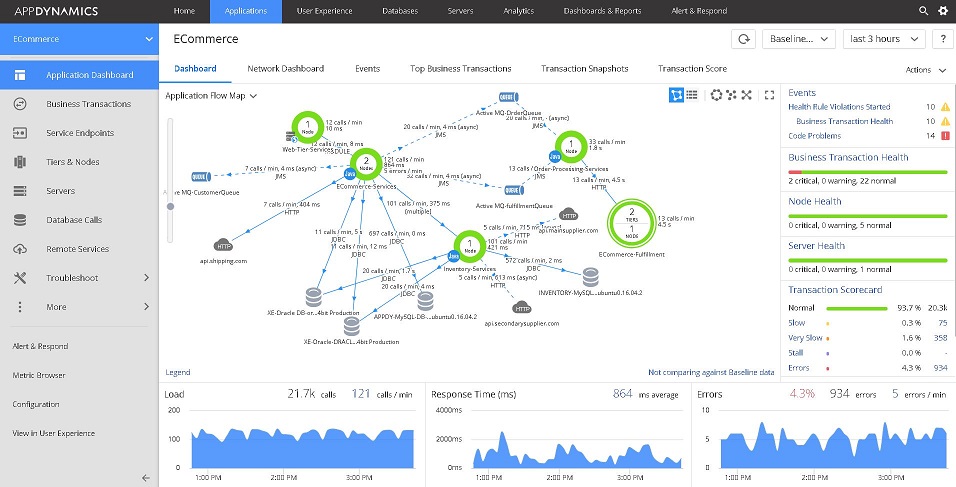Click the Node Health green status bar
956x487 pixels.
coord(868,216)
